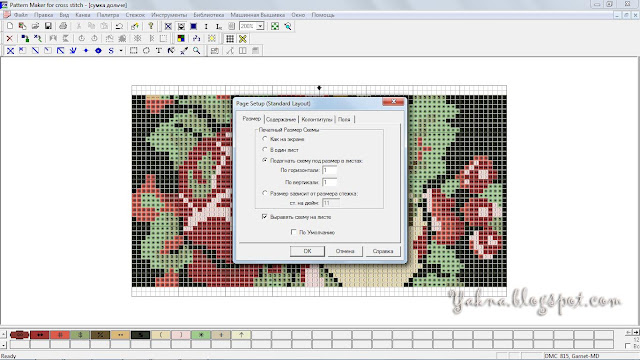Click the magnifier zoom tool

(x=197, y=51)
